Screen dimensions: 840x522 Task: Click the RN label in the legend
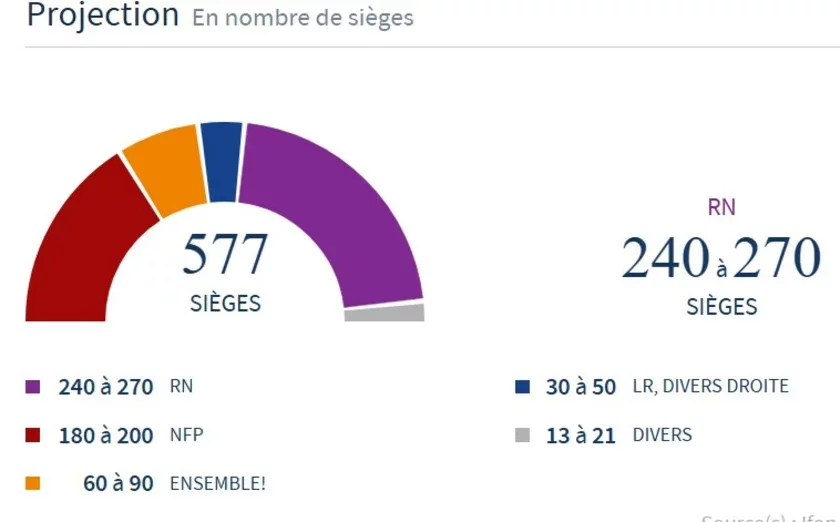182,387
